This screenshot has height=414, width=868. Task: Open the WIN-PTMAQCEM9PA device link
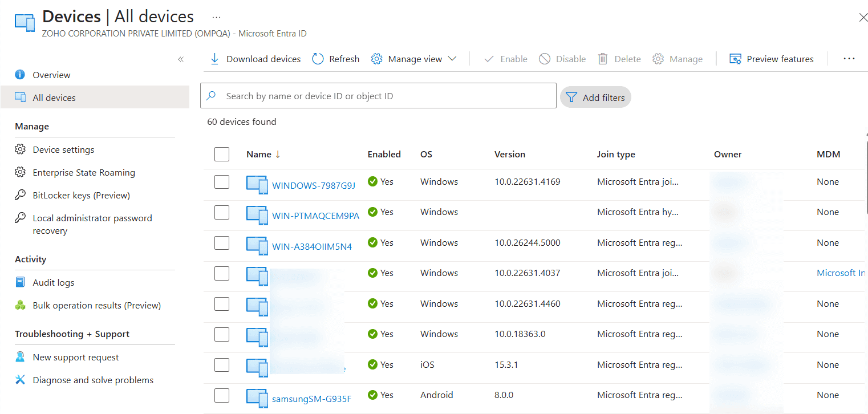pyautogui.click(x=315, y=216)
